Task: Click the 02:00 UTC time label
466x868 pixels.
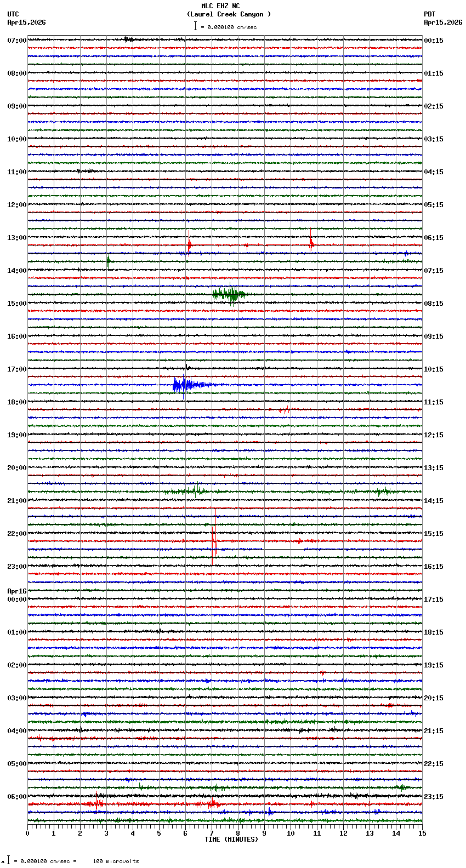Action: point(17,665)
